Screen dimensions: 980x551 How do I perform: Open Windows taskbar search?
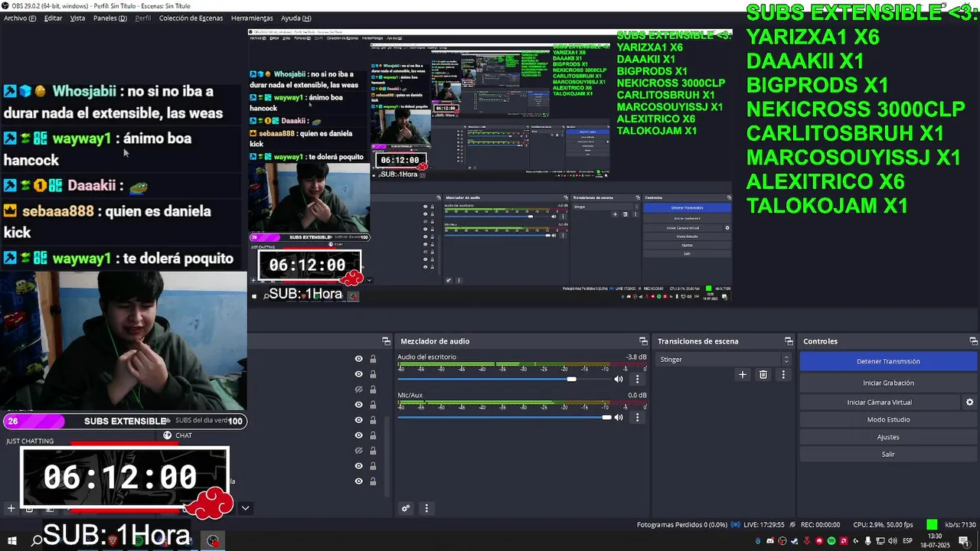click(36, 540)
